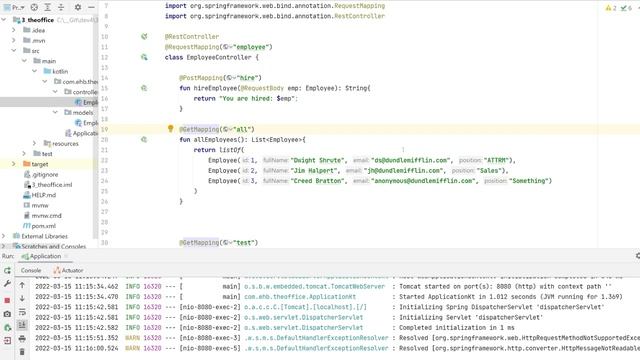Click the yellow intention bulb at line 19
640x360 pixels.
171,129
